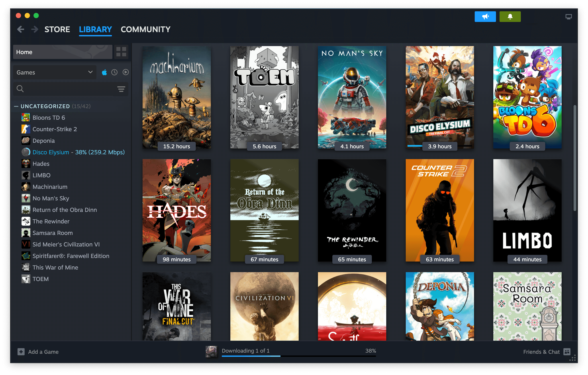Open the Bloons TD 6 cover art
This screenshot has height=375, width=588.
coord(527,97)
